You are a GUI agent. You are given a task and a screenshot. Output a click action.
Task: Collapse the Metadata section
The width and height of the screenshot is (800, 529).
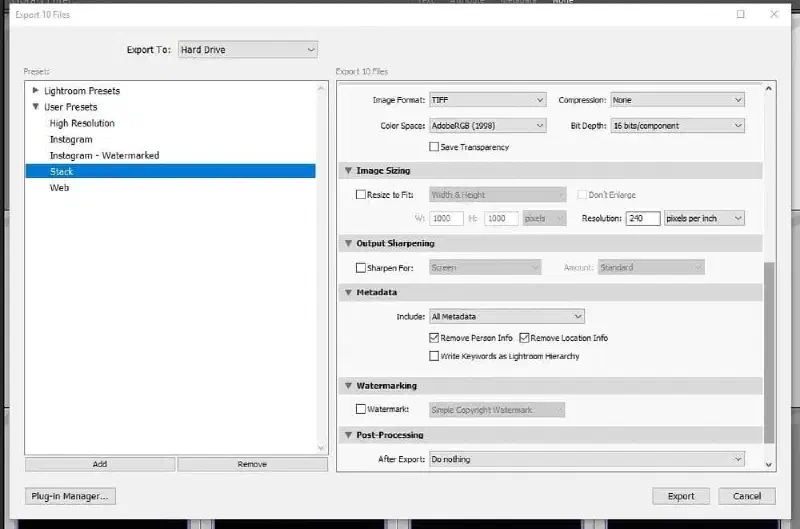(x=348, y=292)
